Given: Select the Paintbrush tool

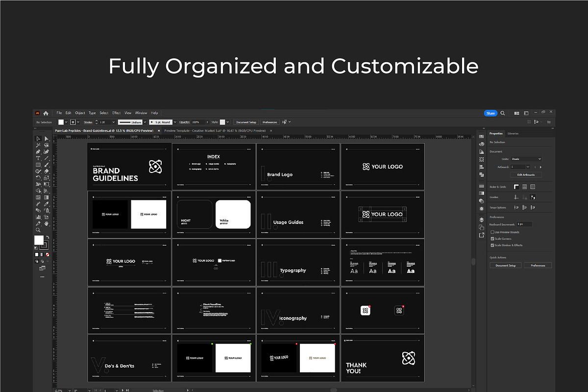Looking at the screenshot, I should (x=47, y=165).
